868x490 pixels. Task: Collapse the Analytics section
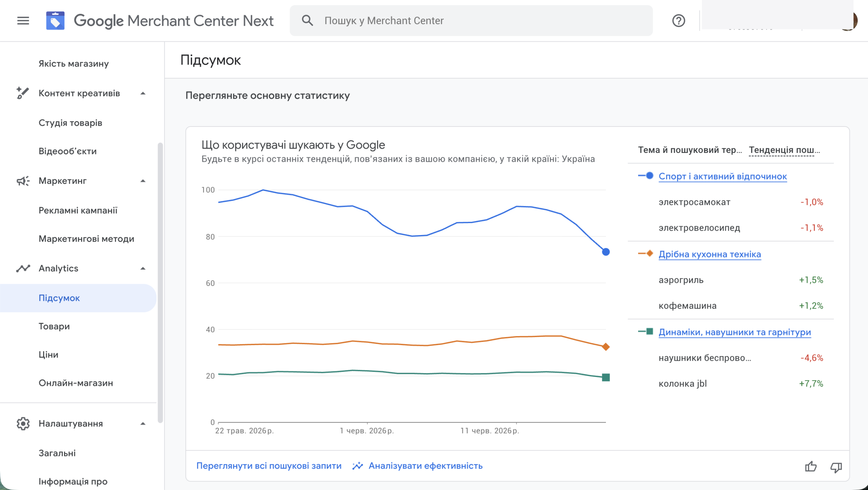[143, 268]
